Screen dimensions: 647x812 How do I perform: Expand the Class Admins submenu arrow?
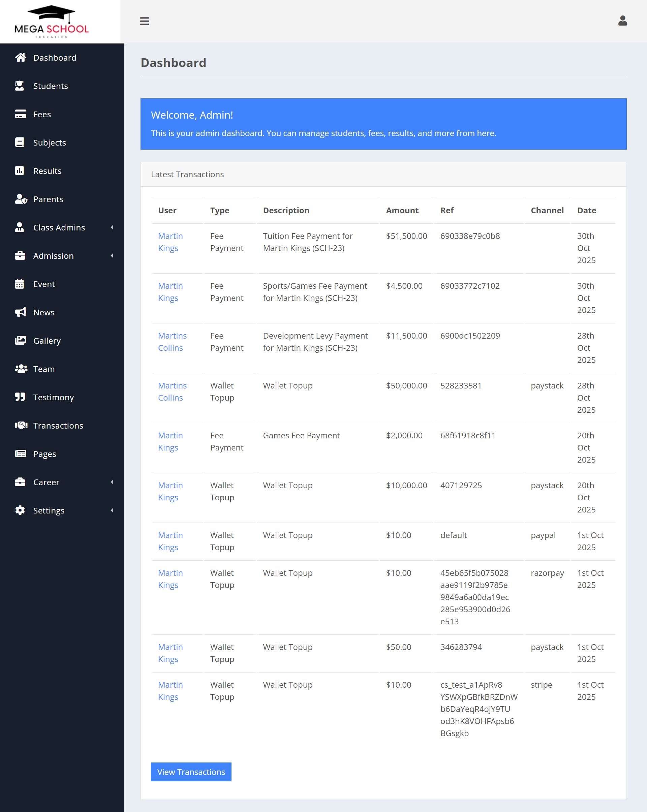pyautogui.click(x=112, y=227)
